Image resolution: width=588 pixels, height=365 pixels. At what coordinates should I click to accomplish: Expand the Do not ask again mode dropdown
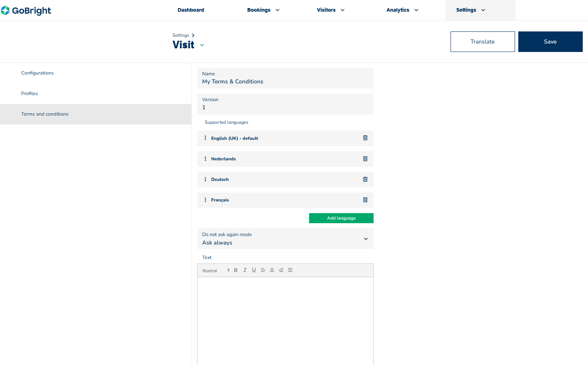[x=285, y=239]
